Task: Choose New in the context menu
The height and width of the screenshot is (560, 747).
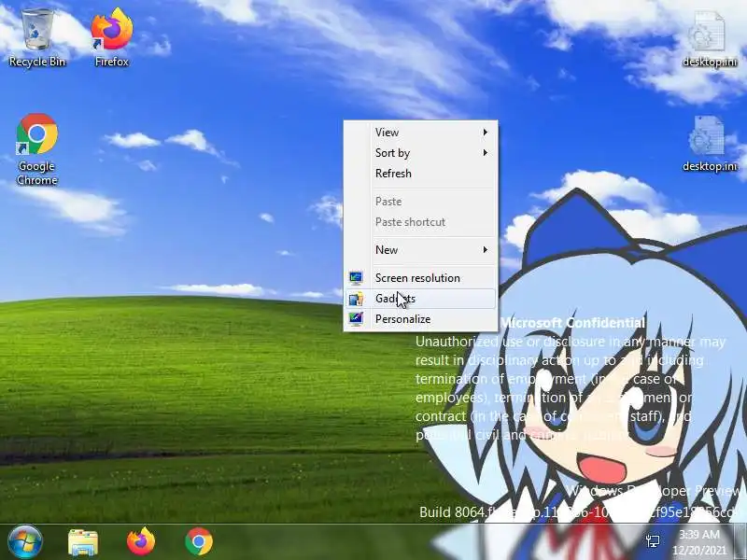Action: [420, 249]
